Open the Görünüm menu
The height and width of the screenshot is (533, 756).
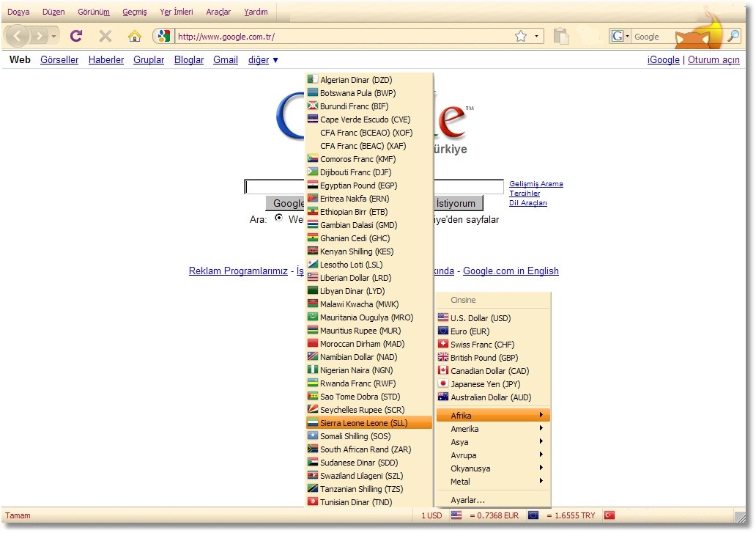(94, 12)
